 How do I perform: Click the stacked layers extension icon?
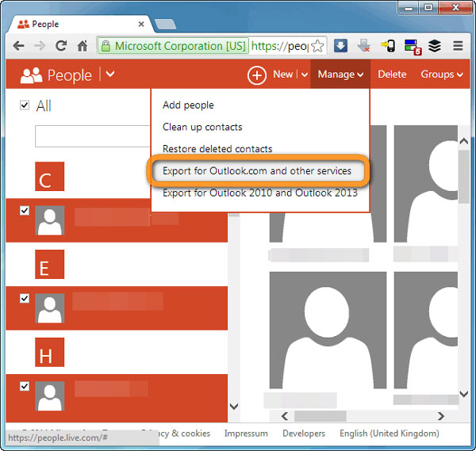coord(434,46)
